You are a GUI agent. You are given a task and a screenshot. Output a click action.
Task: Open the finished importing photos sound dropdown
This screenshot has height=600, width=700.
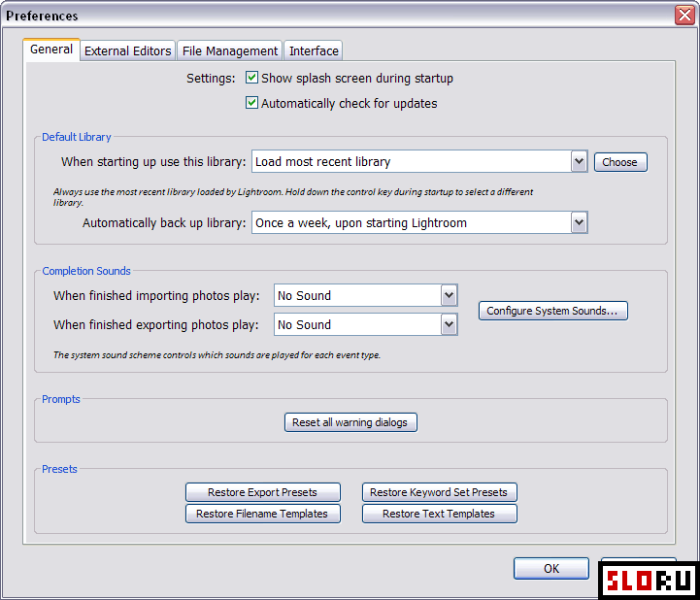[449, 295]
